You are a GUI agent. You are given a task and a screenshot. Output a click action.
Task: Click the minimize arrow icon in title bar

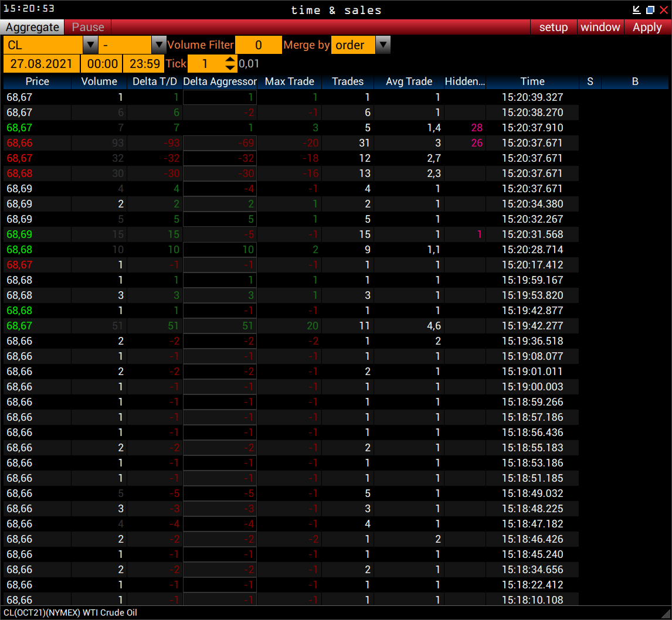636,9
